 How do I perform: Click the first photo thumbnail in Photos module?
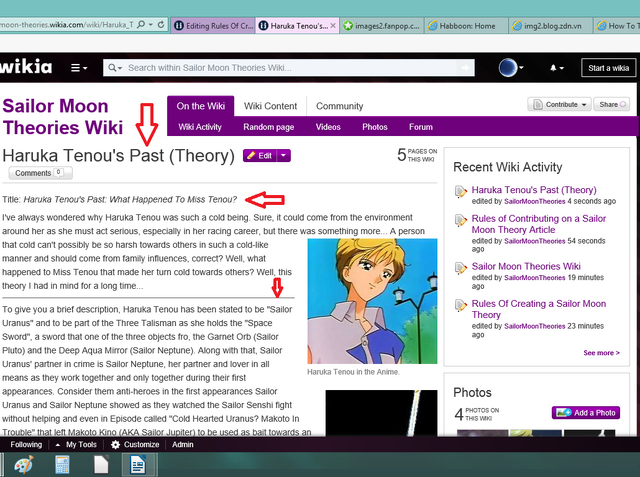(482, 433)
